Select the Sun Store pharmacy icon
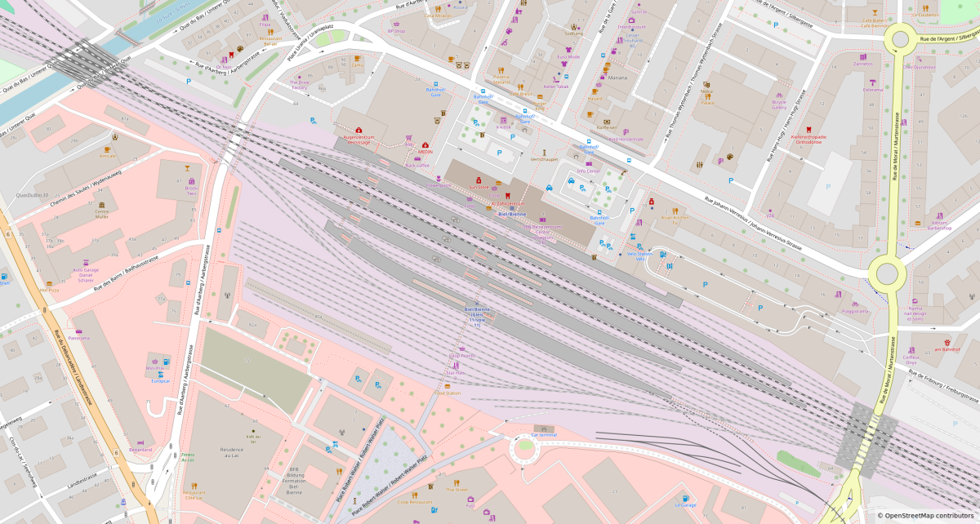The height and width of the screenshot is (524, 980). 479,180
